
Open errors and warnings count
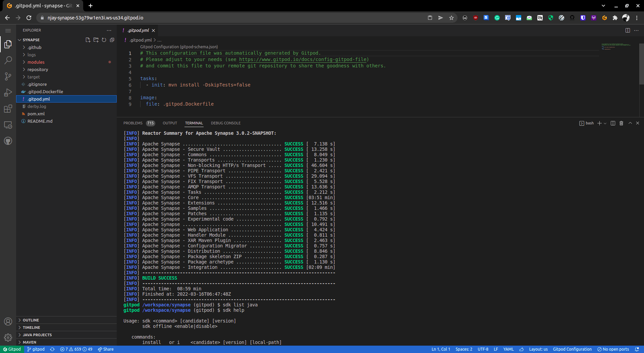click(x=76, y=349)
